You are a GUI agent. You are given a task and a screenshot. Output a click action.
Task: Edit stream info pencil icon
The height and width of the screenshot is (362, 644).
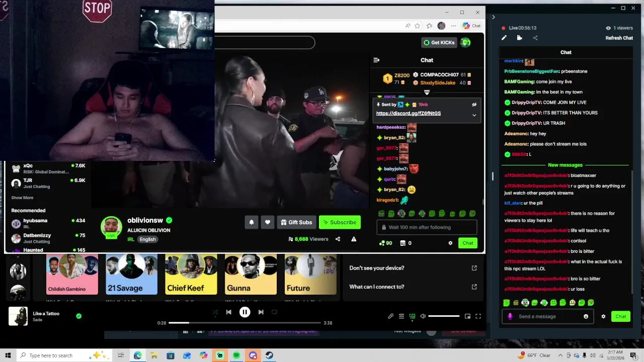[x=504, y=38]
